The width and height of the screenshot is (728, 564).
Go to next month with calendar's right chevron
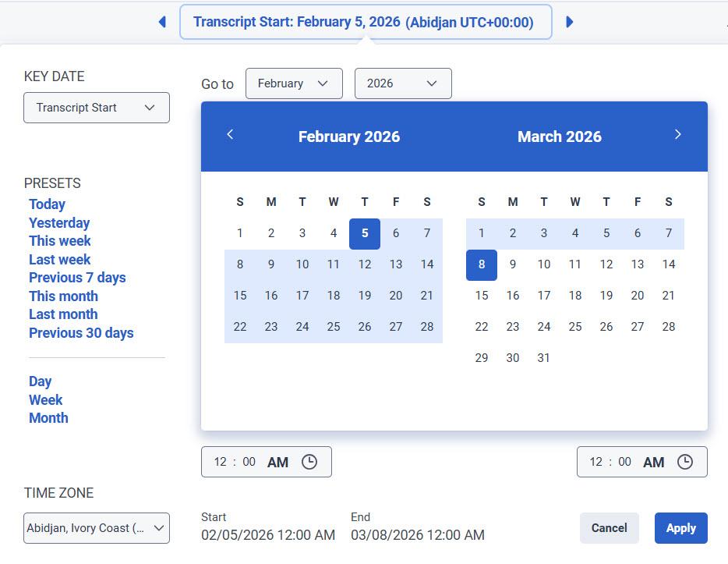677,134
